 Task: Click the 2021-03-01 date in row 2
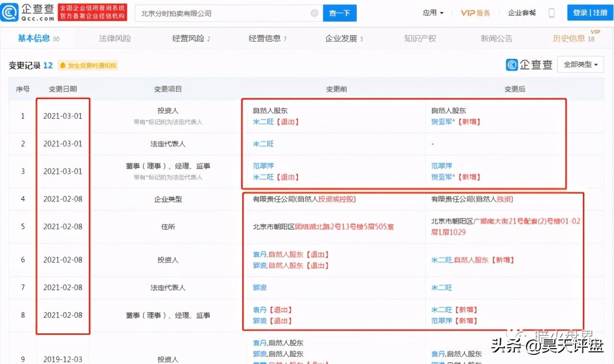pyautogui.click(x=63, y=144)
